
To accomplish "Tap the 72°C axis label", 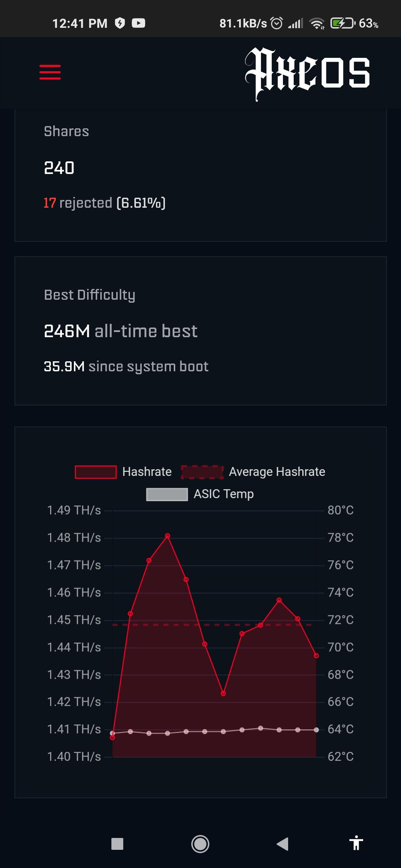I will tap(340, 620).
